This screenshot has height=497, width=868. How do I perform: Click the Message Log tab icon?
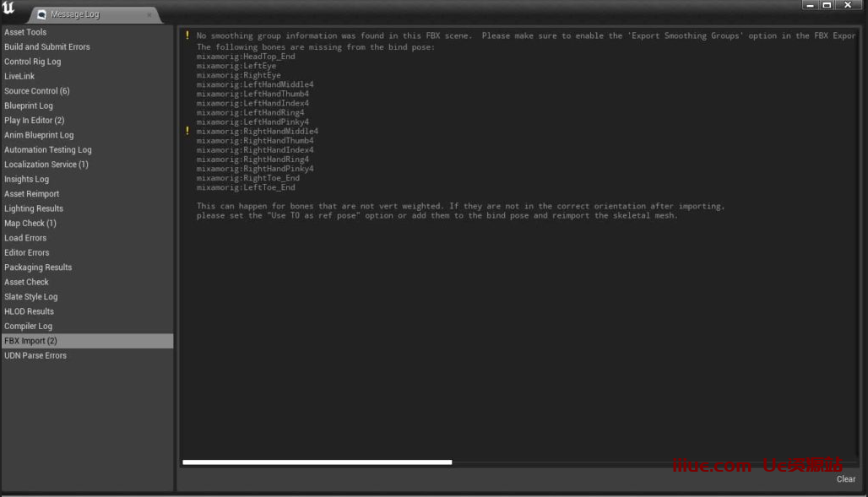point(41,14)
